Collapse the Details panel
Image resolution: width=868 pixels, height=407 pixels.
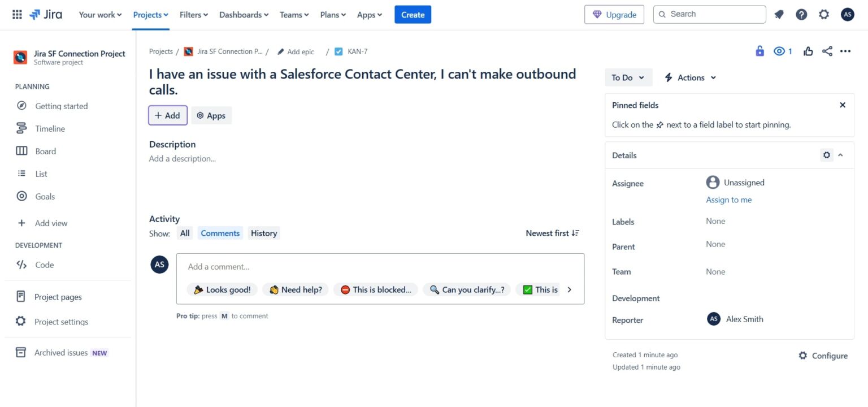[x=840, y=155]
